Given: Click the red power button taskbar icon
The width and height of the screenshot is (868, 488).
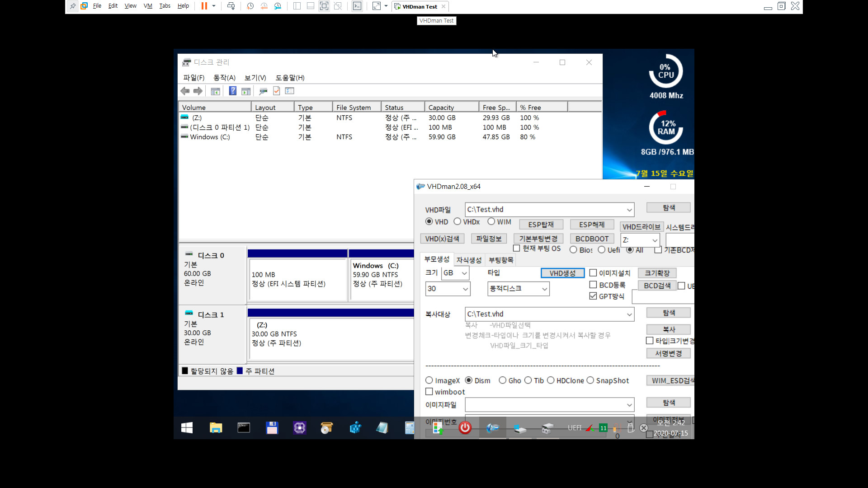Looking at the screenshot, I should pyautogui.click(x=465, y=427).
